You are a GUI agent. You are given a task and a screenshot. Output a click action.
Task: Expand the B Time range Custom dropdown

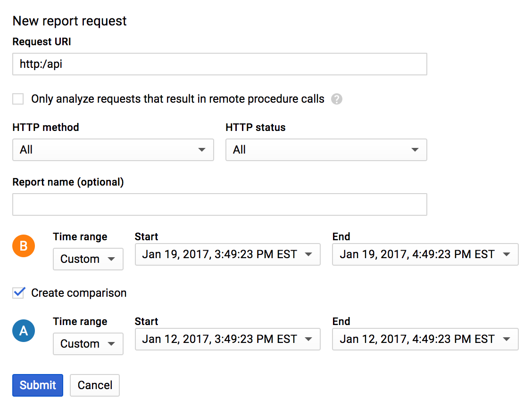coord(88,259)
